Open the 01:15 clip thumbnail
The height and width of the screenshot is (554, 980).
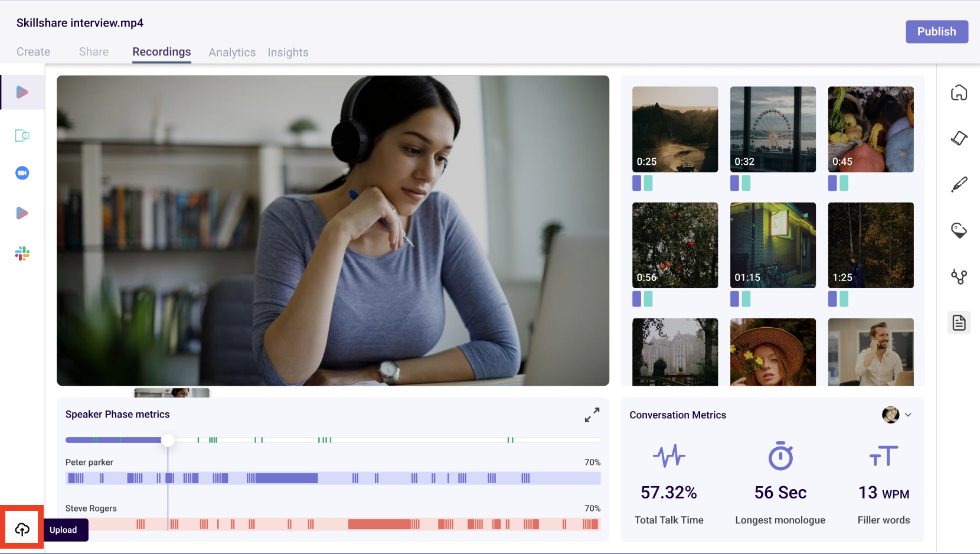point(773,245)
